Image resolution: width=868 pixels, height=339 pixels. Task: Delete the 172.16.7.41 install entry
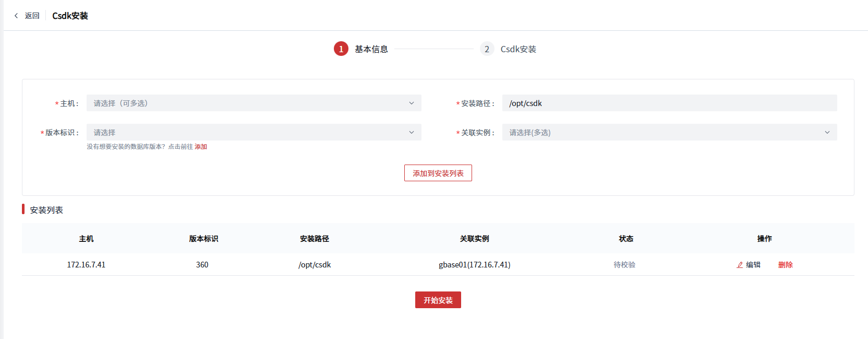coord(785,265)
